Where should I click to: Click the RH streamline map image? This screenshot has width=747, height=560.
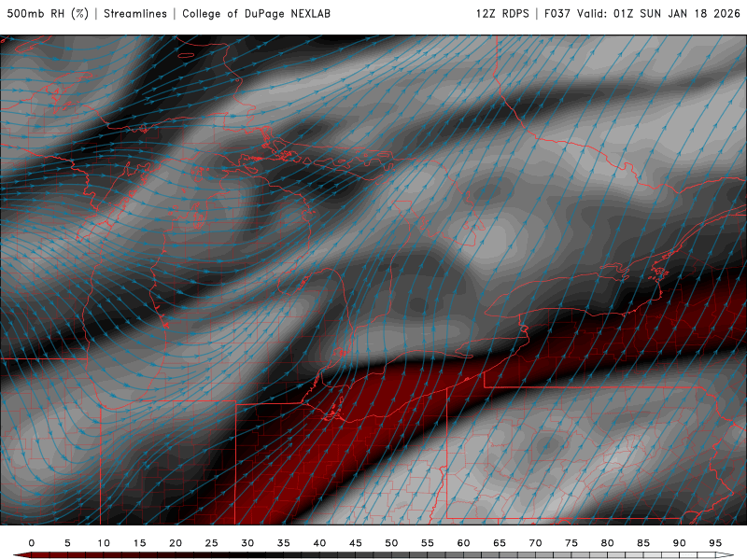point(373,279)
